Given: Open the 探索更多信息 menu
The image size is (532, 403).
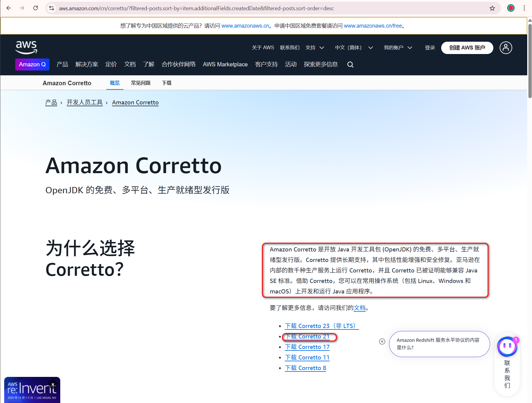Looking at the screenshot, I should click(x=321, y=65).
